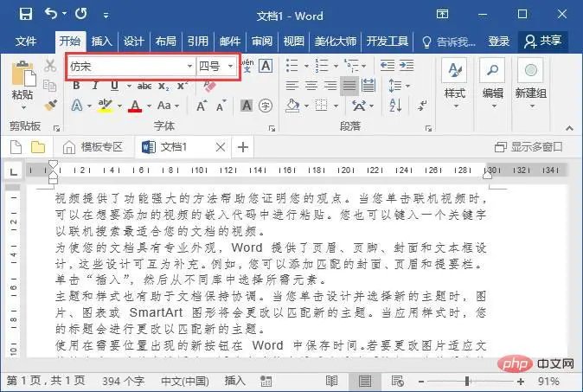Toggle Bold formatting
The height and width of the screenshot is (392, 583).
pos(76,86)
